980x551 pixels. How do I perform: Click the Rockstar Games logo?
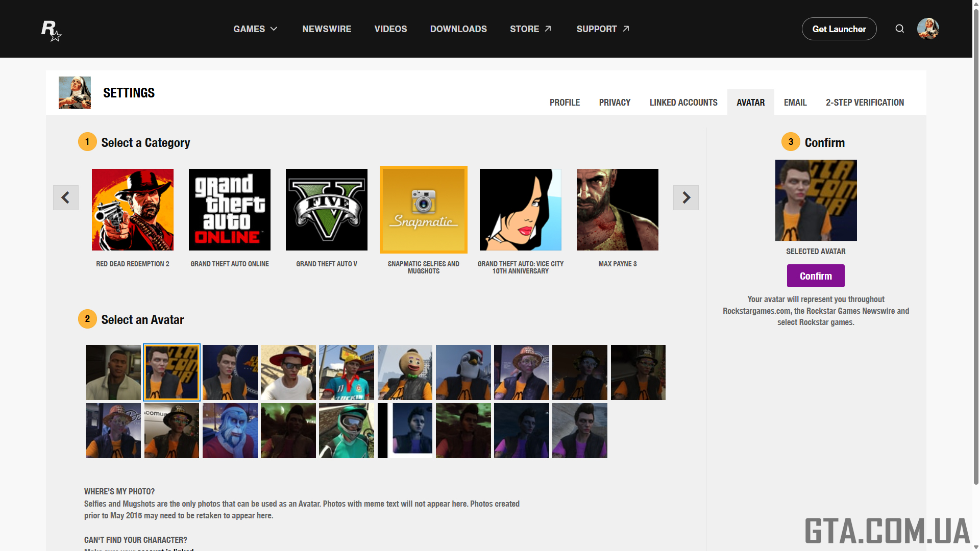pos(51,31)
